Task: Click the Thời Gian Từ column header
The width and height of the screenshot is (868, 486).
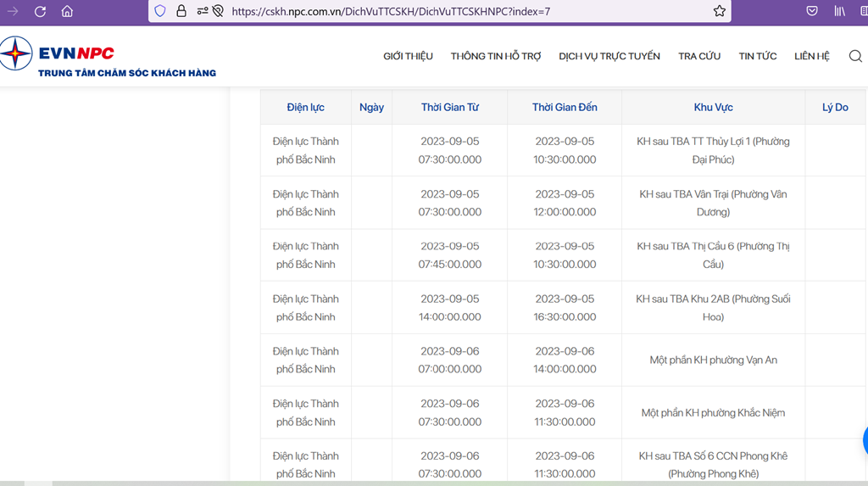Action: point(449,108)
